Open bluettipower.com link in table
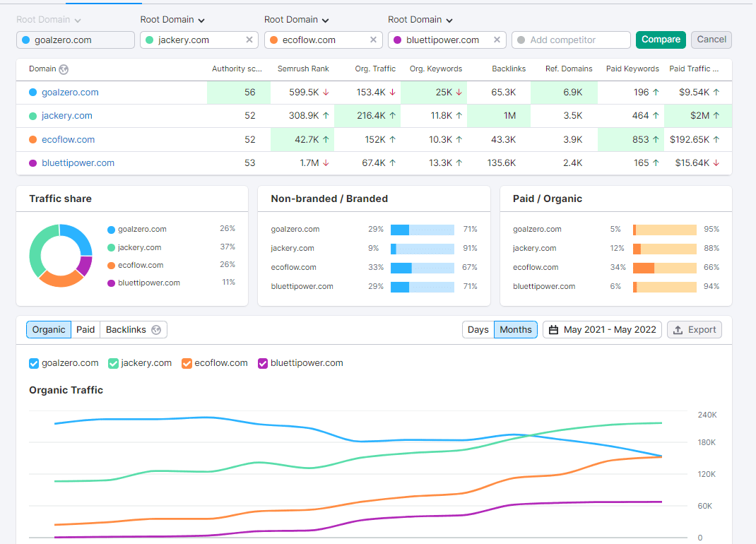 [78, 163]
